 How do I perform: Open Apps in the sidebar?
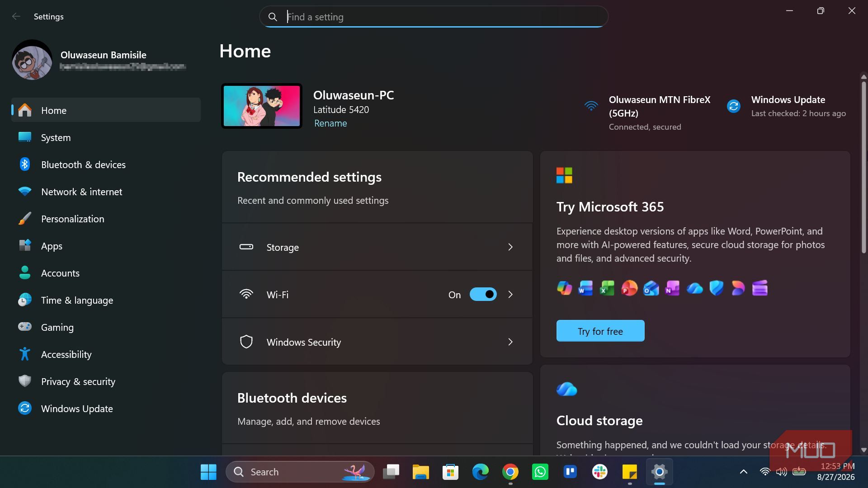tap(106, 246)
